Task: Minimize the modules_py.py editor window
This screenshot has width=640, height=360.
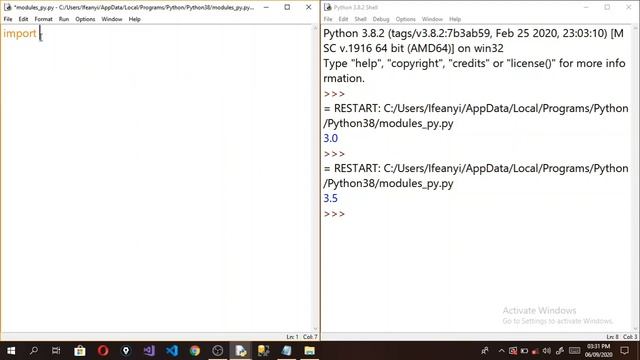Action: point(266,7)
